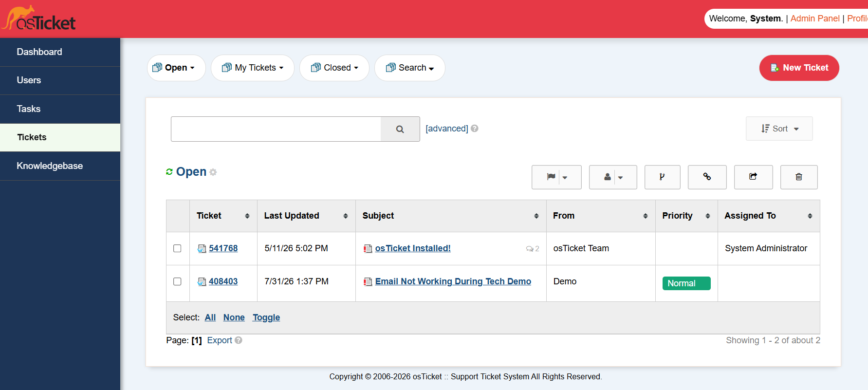Viewport: 868px width, 390px height.
Task: Sort by Assigned To column arrows
Action: click(810, 216)
